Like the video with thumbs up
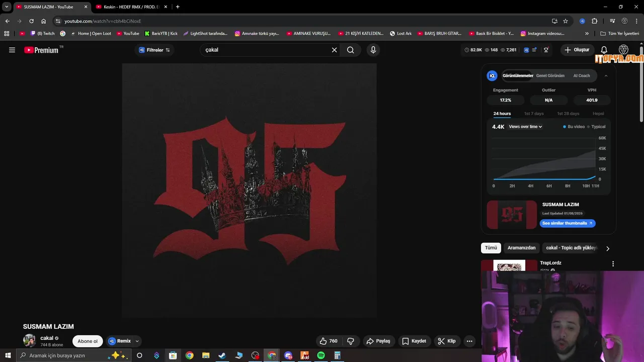 (x=329, y=341)
